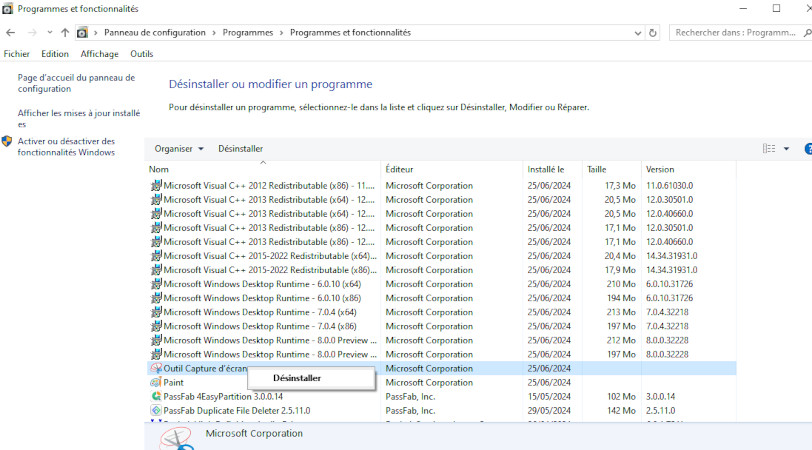Click icon of Desktop Runtime 6.0.10 (x86)
Viewport: 812px width, 450px height.
(x=156, y=298)
